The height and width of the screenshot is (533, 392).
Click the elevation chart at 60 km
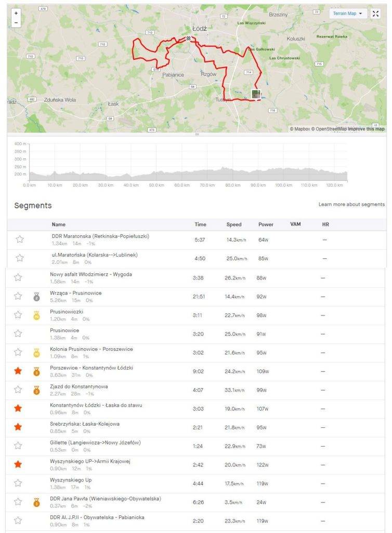point(182,174)
